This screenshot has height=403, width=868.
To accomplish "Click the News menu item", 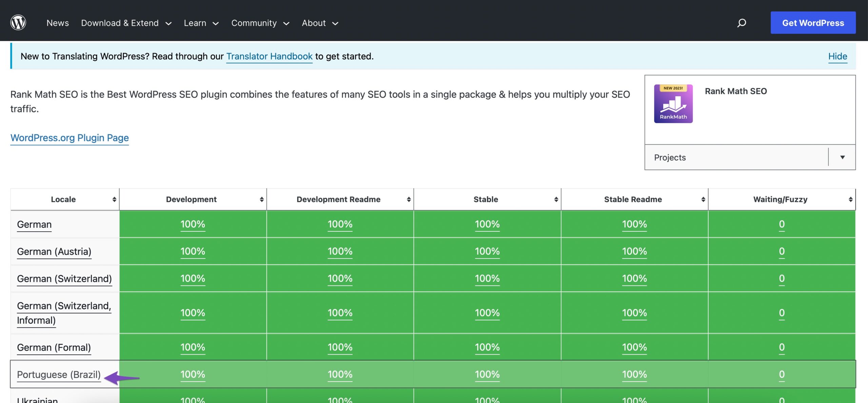I will (x=58, y=23).
